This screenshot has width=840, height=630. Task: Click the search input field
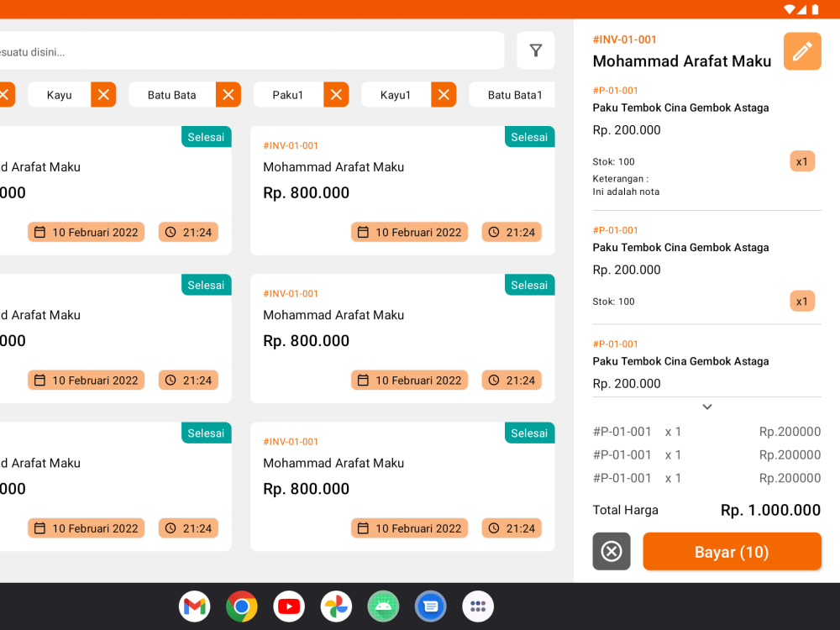[252, 51]
